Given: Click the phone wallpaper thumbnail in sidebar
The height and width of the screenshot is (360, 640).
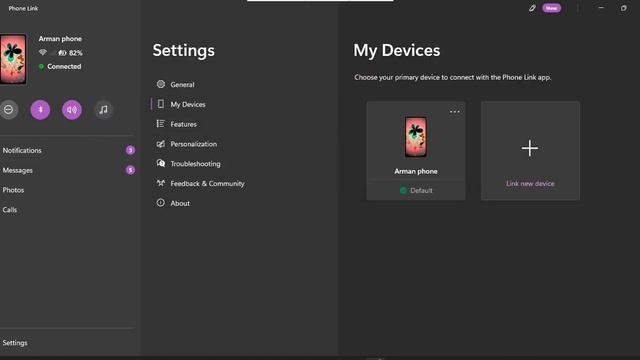Looking at the screenshot, I should pyautogui.click(x=13, y=59).
